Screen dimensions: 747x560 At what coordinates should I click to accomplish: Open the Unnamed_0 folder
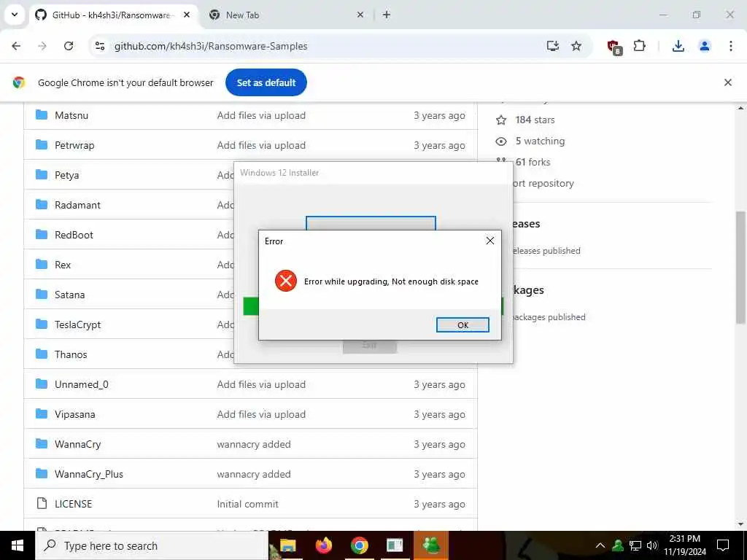[x=82, y=384]
